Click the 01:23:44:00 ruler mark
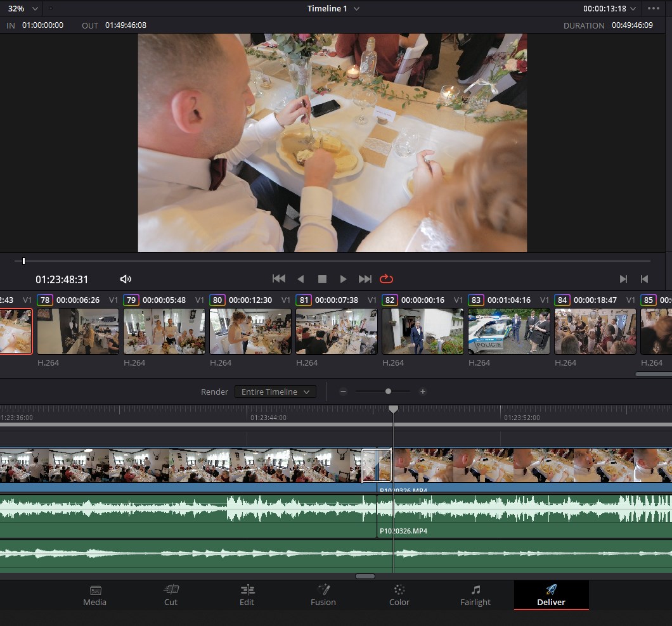Viewport: 672px width, 626px height. point(268,418)
